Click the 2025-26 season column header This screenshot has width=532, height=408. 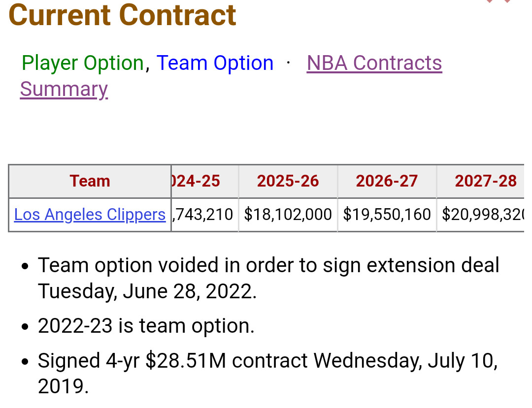(288, 181)
